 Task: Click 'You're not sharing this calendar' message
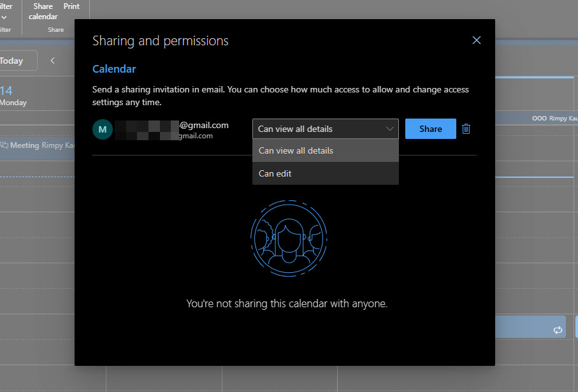(x=287, y=303)
